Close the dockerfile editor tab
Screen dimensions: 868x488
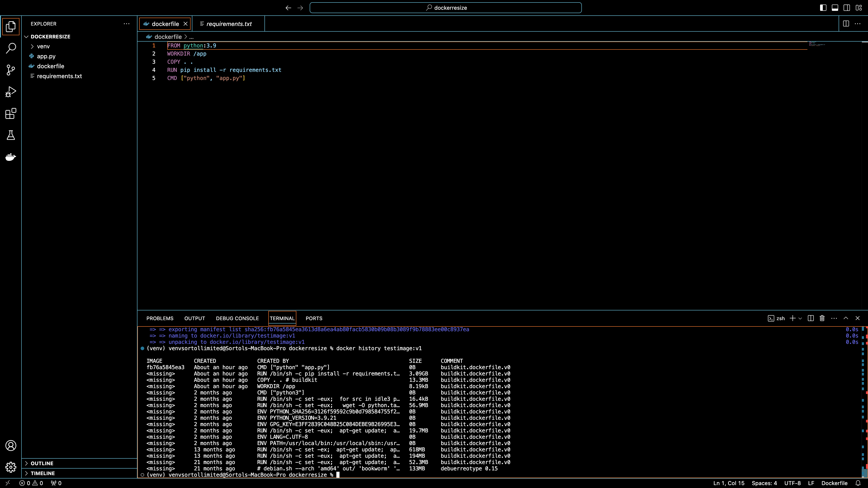point(185,23)
